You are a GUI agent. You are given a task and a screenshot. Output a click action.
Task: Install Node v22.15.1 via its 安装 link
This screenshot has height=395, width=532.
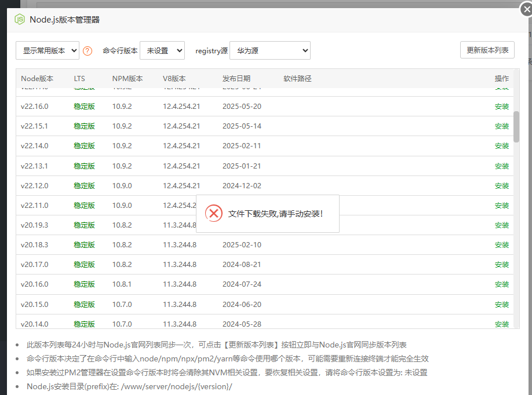point(502,126)
